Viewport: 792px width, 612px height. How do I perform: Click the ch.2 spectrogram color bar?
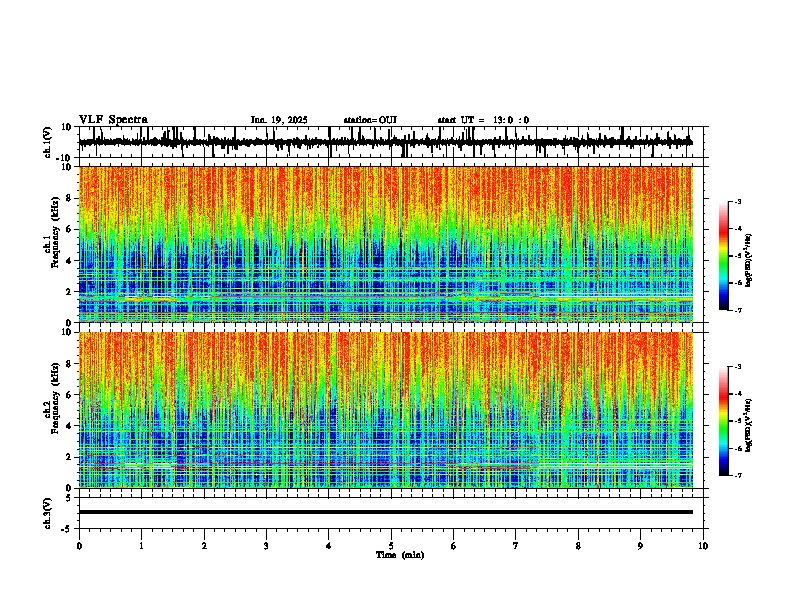point(723,421)
